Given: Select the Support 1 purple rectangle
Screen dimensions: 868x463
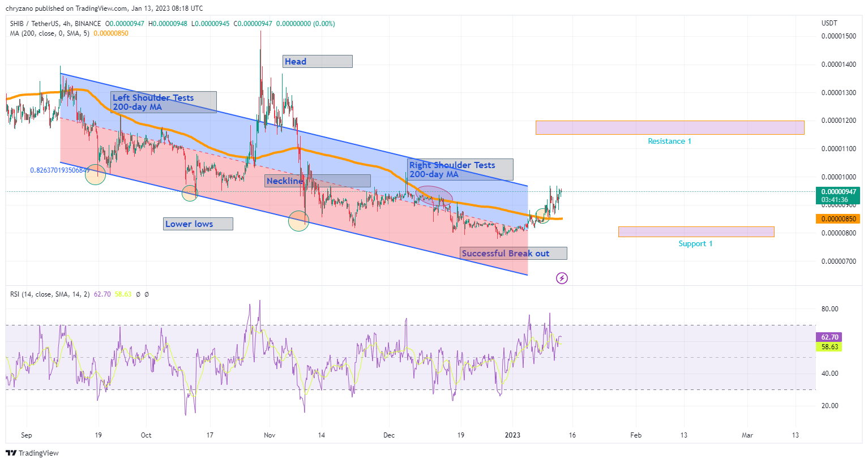Looking at the screenshot, I should [696, 231].
